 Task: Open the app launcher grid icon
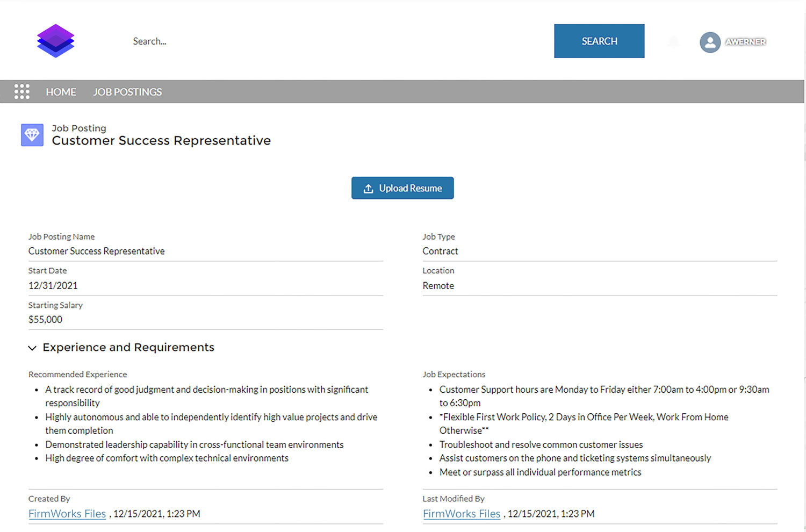click(x=22, y=92)
